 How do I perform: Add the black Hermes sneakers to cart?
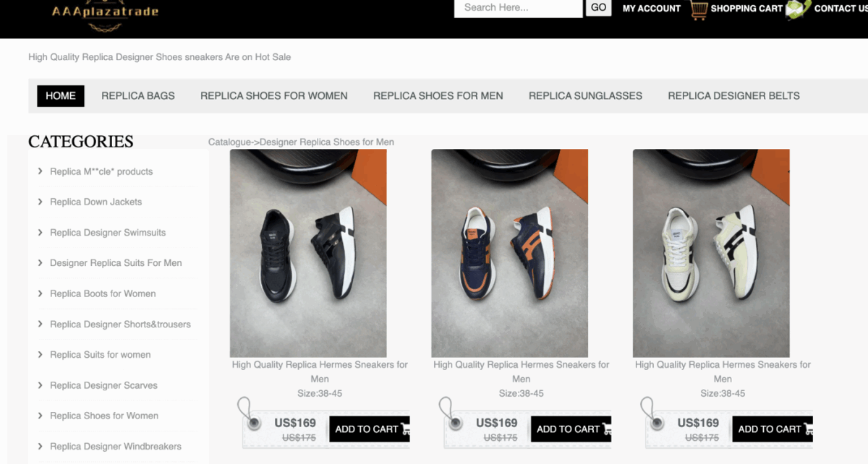point(369,429)
